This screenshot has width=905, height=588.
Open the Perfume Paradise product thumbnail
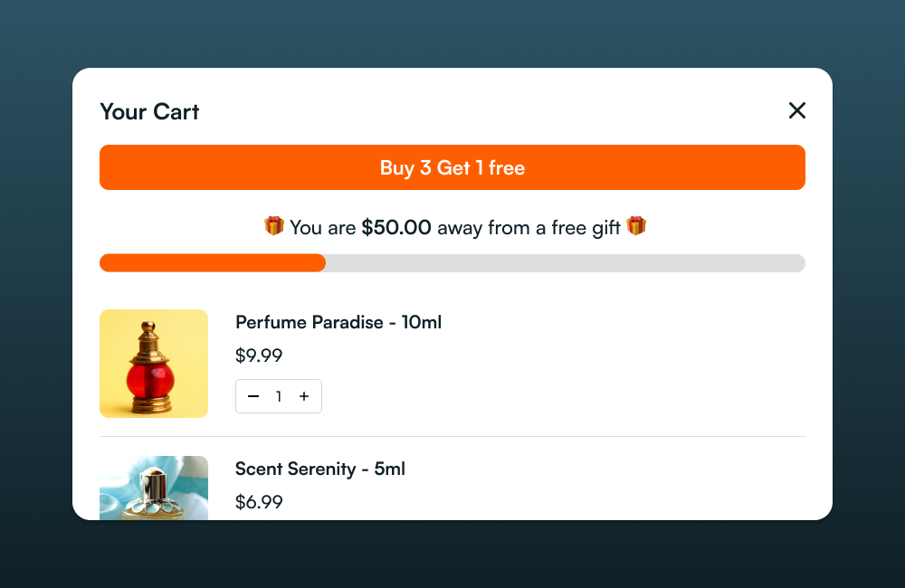tap(154, 364)
